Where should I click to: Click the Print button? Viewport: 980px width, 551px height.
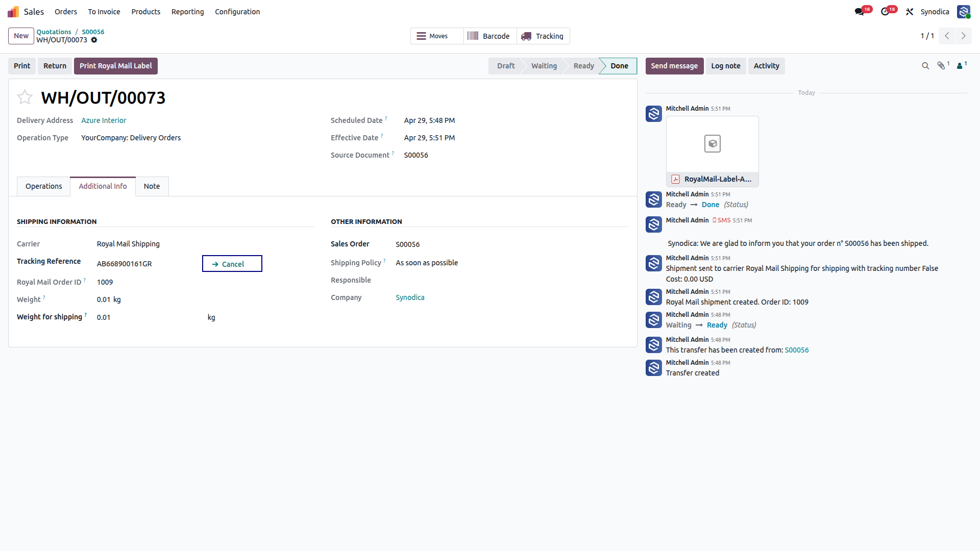pos(22,66)
